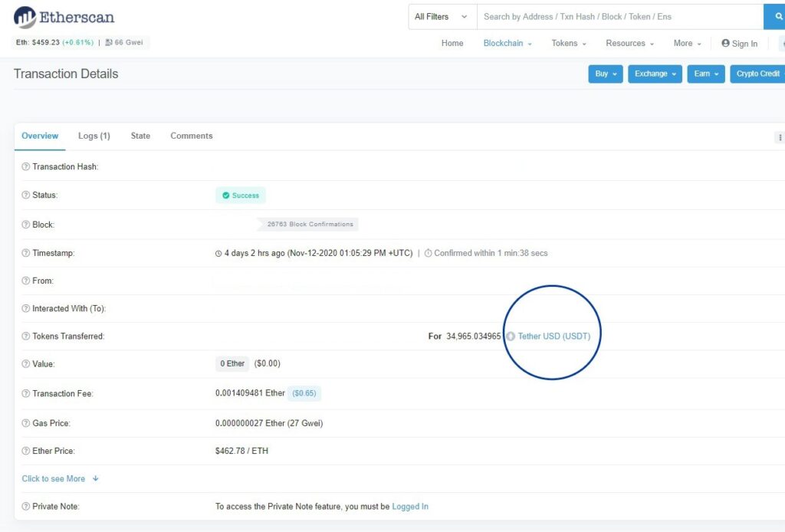Click help icon beside Value

[25, 364]
